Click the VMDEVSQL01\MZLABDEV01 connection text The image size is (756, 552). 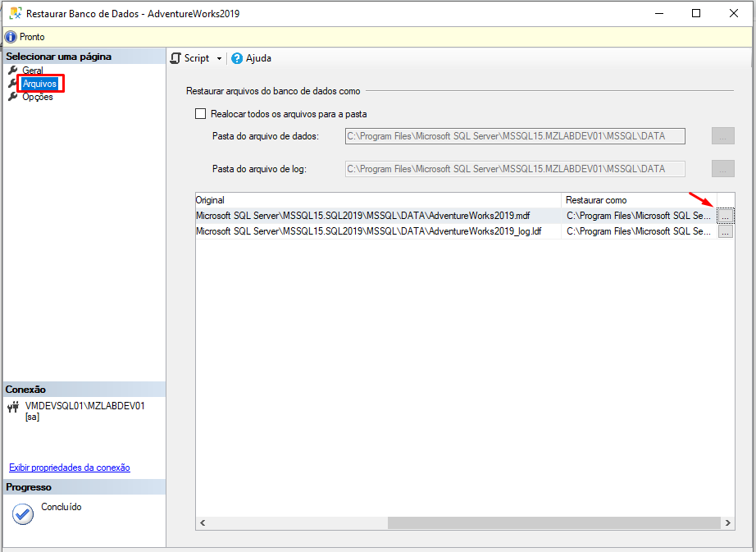(x=84, y=406)
